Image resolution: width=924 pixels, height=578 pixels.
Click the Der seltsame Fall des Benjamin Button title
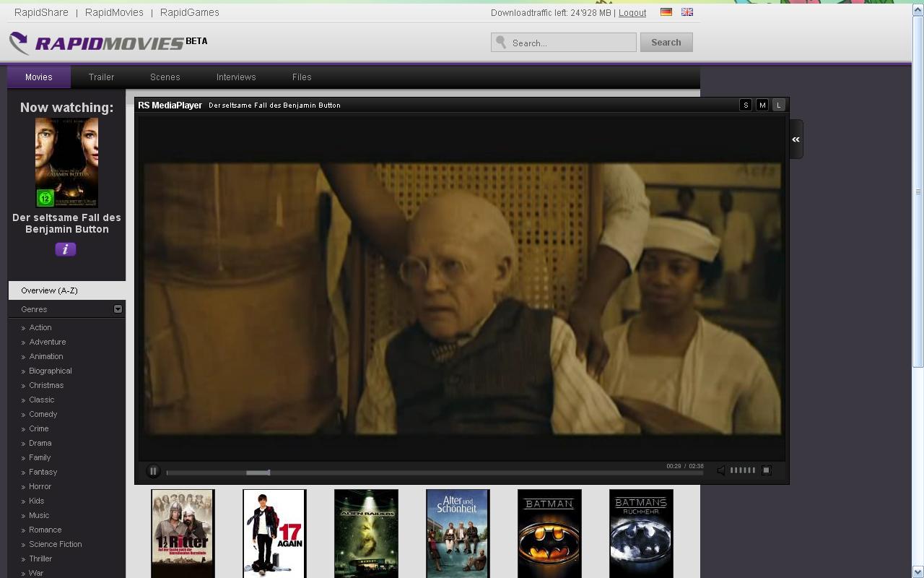[x=66, y=223]
